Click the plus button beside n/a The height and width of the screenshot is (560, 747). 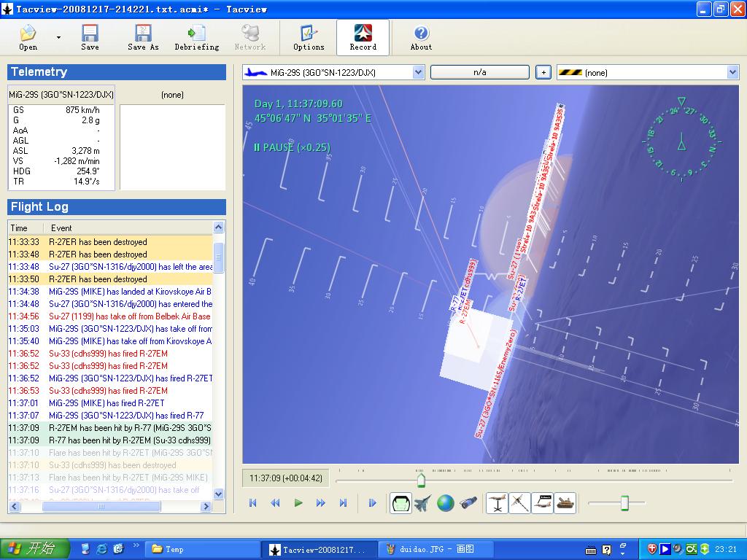pos(543,72)
